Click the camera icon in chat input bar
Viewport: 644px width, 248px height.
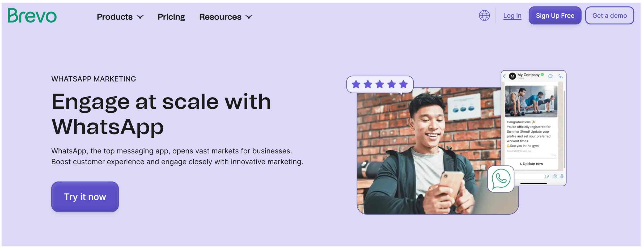pyautogui.click(x=555, y=176)
